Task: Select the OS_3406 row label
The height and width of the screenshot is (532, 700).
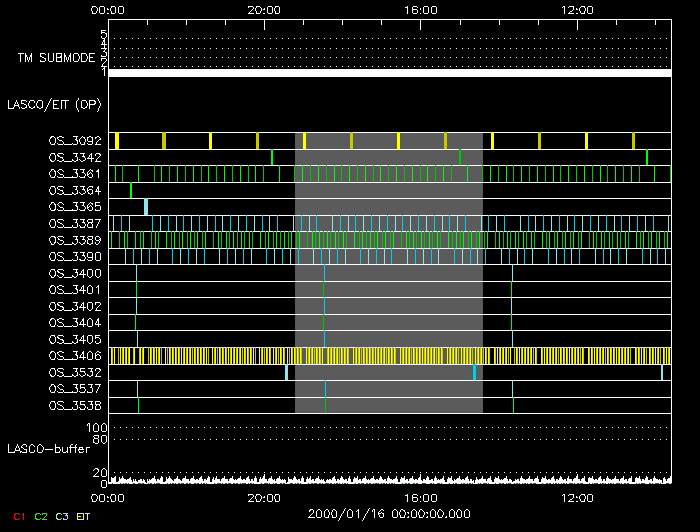Action: (x=74, y=356)
